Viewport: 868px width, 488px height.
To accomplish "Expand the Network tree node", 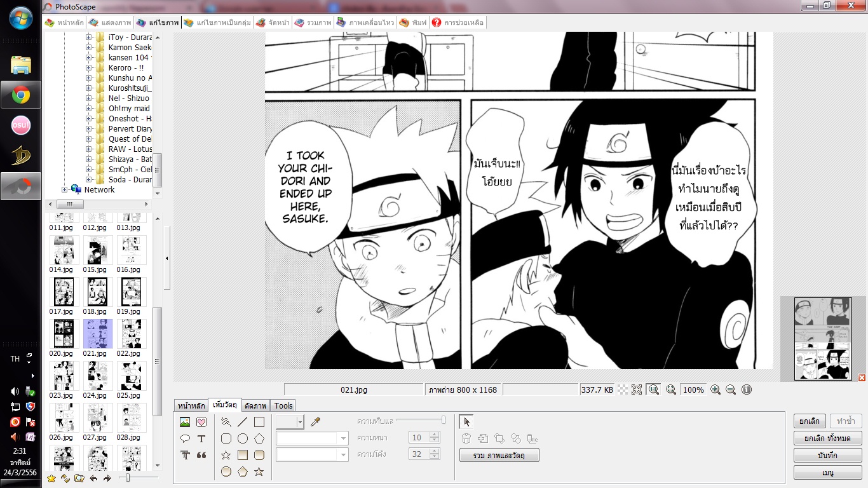I will pyautogui.click(x=64, y=190).
